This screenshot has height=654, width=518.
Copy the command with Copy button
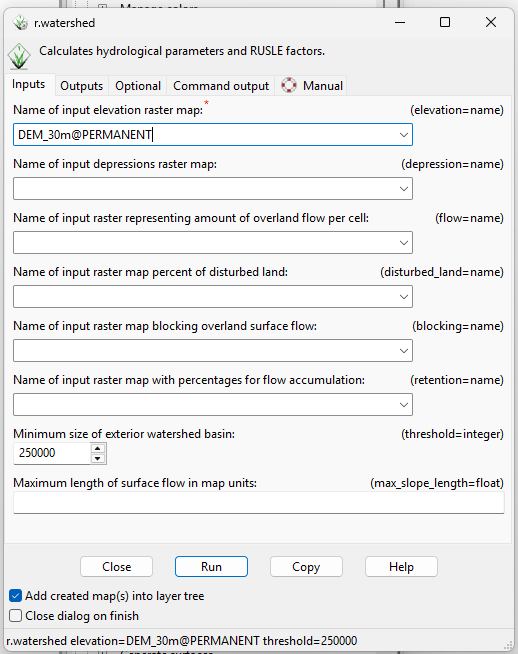click(x=306, y=566)
